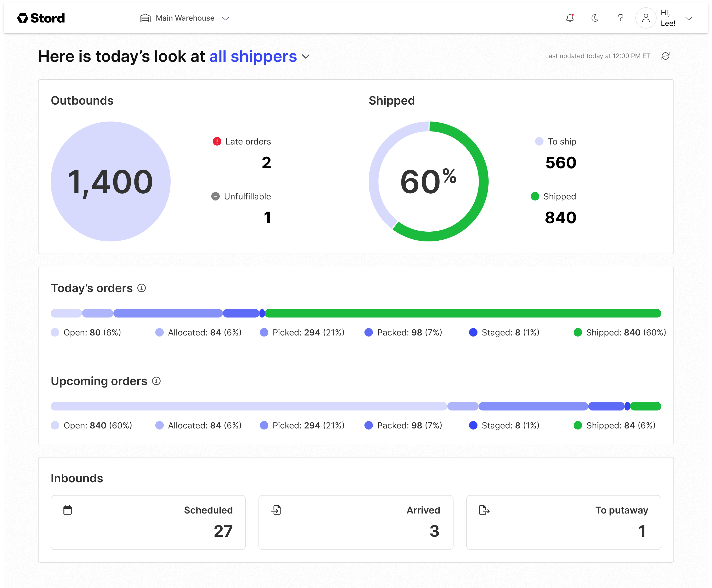Image resolution: width=712 pixels, height=588 pixels.
Task: Click the all shippers link text
Action: (253, 57)
